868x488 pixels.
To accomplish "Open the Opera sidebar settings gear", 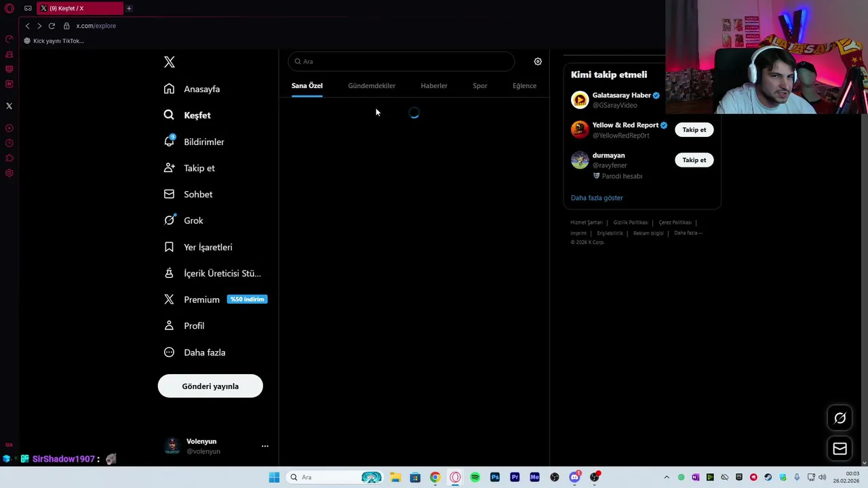I will coord(9,173).
